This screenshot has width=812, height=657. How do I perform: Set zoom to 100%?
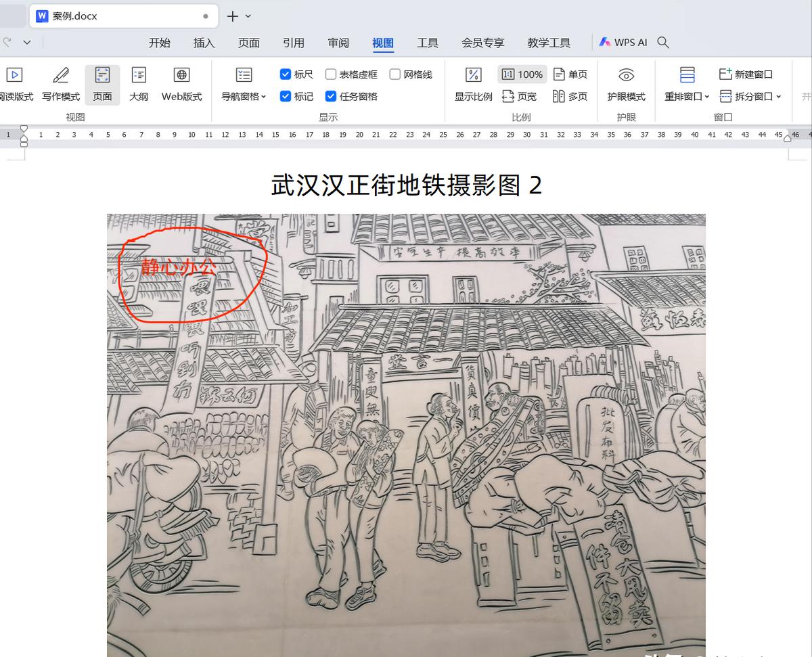point(522,74)
